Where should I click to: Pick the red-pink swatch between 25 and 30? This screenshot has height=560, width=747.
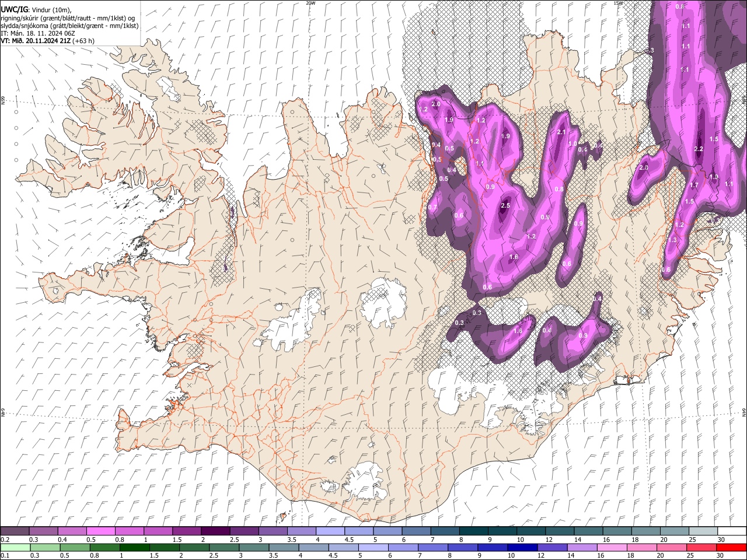703,547
